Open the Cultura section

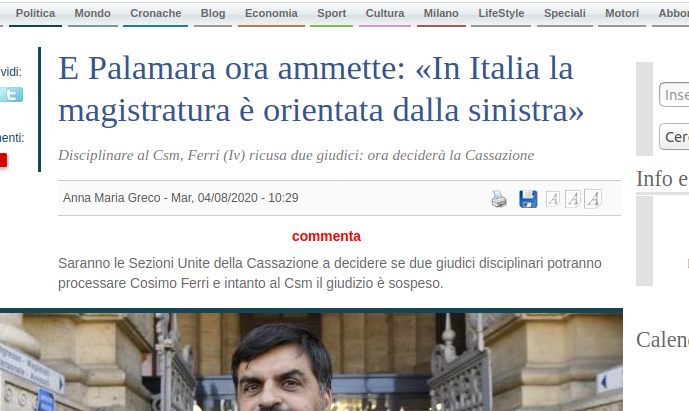tap(385, 14)
